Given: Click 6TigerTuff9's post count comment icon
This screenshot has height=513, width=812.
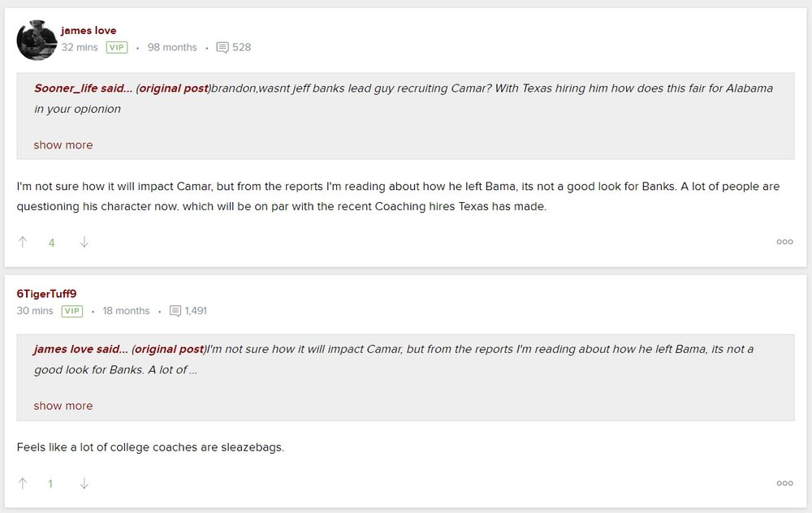Looking at the screenshot, I should 175,311.
